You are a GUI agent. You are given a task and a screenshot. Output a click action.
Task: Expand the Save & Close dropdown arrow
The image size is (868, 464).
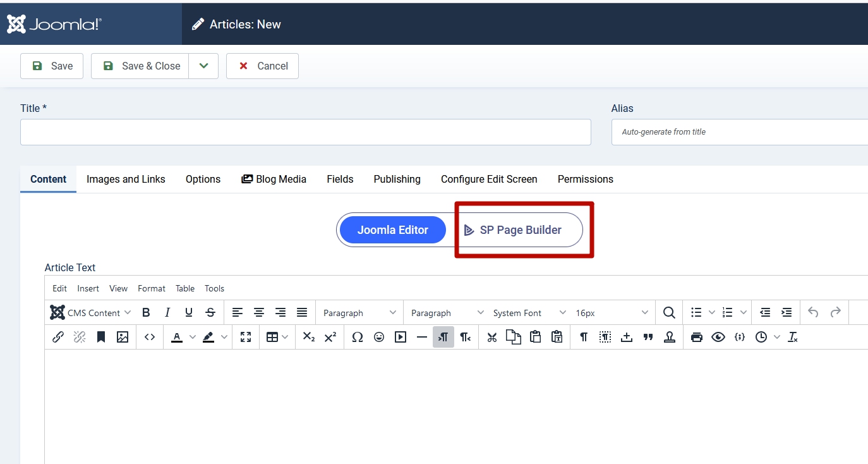click(x=203, y=66)
